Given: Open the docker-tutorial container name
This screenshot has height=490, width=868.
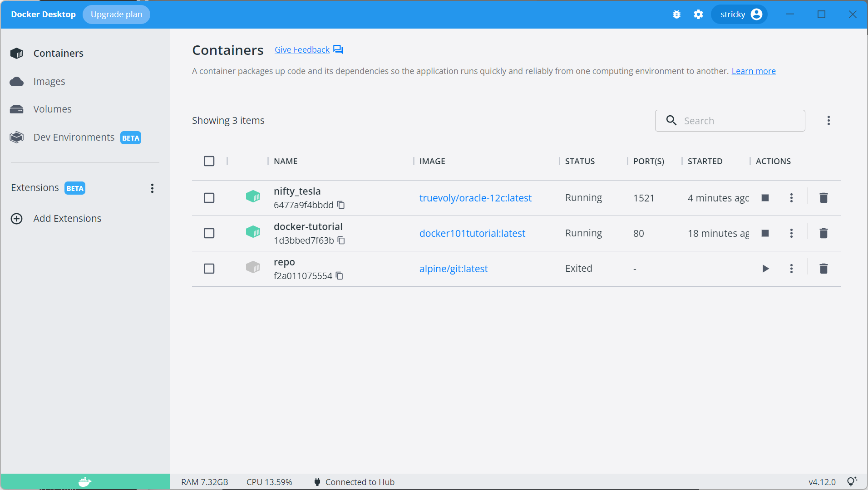Looking at the screenshot, I should coord(308,226).
